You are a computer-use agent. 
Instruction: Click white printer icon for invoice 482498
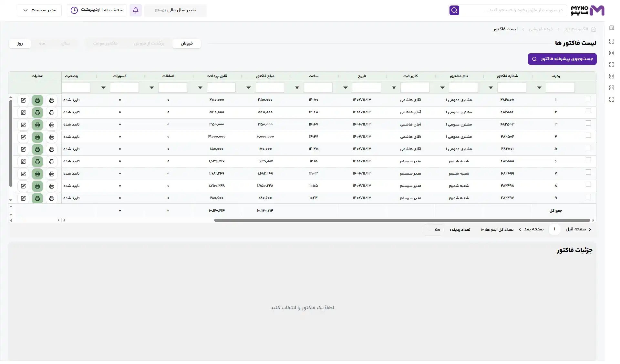pos(52,186)
